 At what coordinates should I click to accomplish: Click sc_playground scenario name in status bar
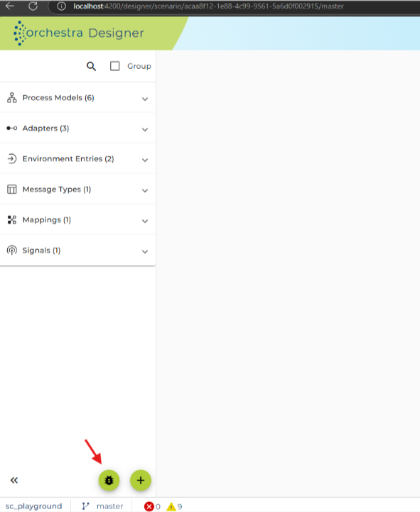33,506
